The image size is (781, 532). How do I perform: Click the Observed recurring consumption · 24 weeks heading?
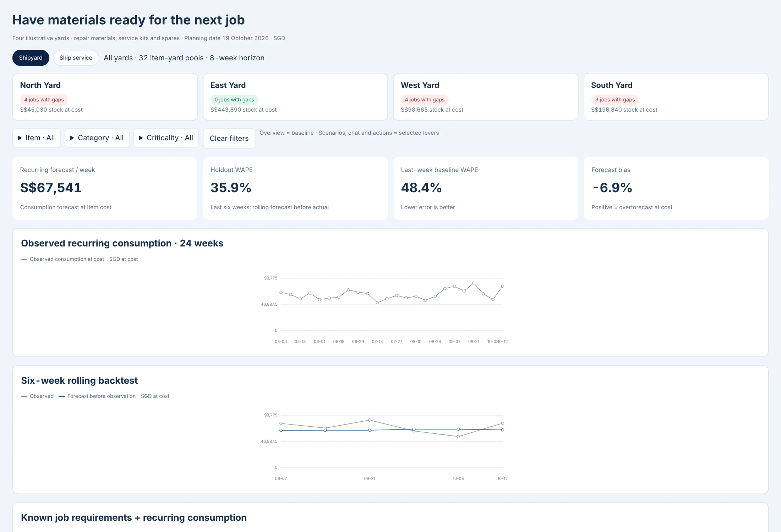[x=122, y=243]
